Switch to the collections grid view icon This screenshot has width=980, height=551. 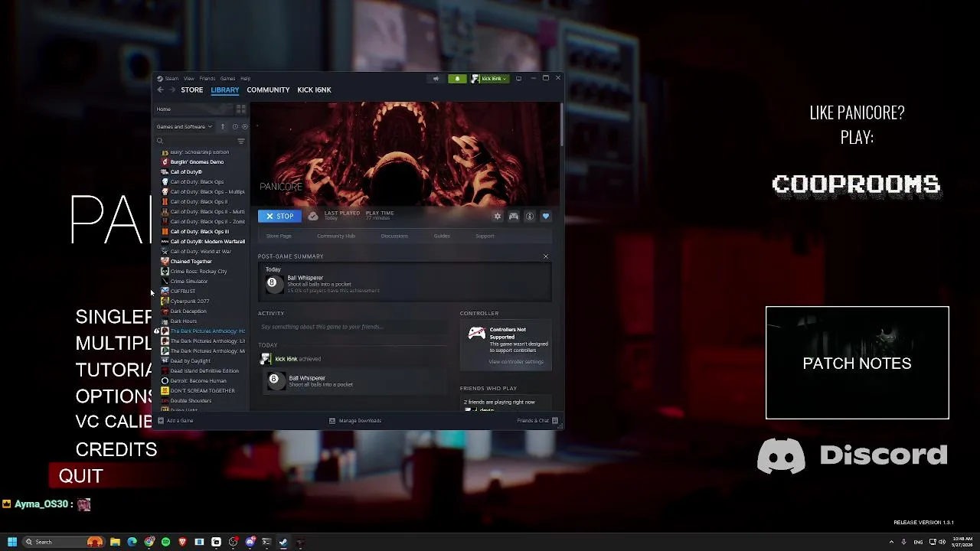click(x=241, y=109)
